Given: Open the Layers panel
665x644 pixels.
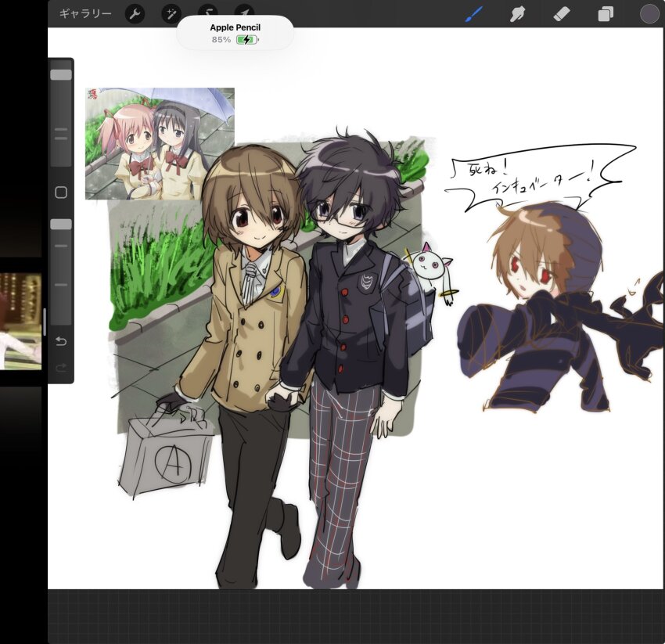Looking at the screenshot, I should click(606, 13).
